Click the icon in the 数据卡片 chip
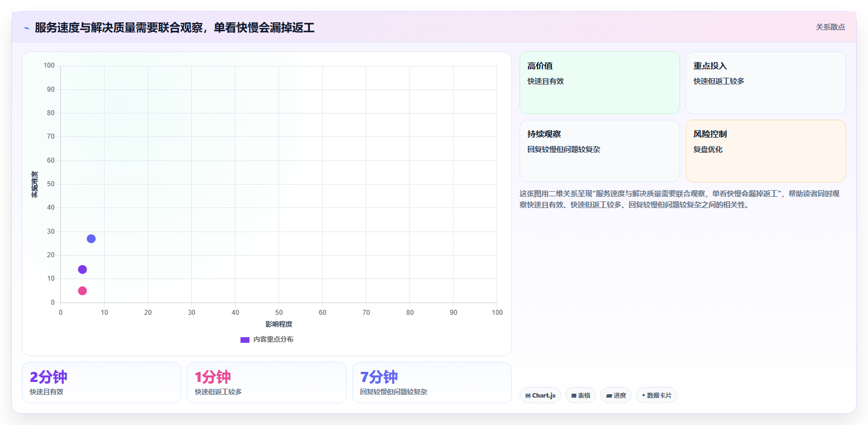 click(x=644, y=395)
